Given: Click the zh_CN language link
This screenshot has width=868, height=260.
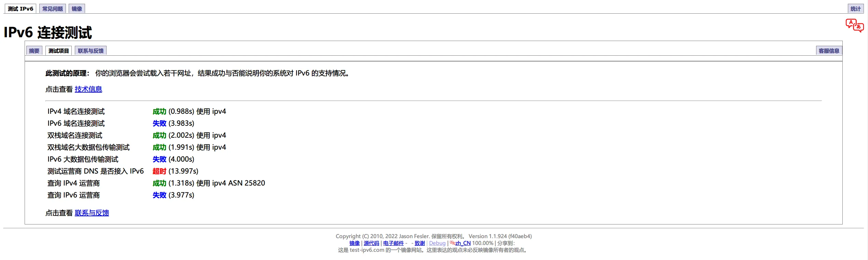Looking at the screenshot, I should pos(463,243).
